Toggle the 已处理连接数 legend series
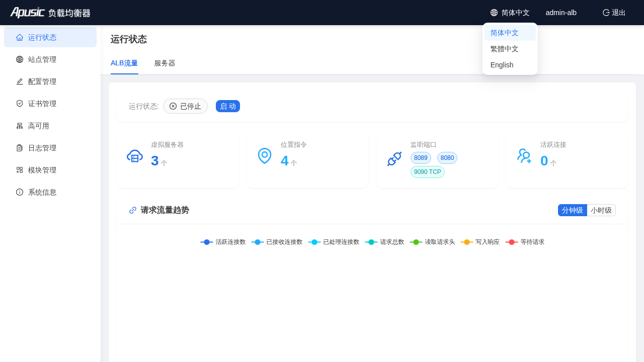Image resolution: width=644 pixels, height=362 pixels. tap(334, 242)
